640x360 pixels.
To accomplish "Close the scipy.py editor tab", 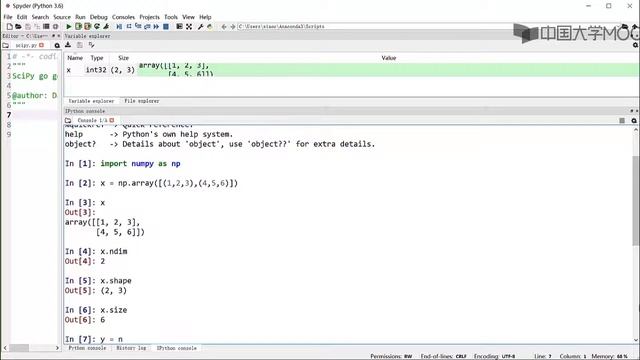I will (41, 45).
